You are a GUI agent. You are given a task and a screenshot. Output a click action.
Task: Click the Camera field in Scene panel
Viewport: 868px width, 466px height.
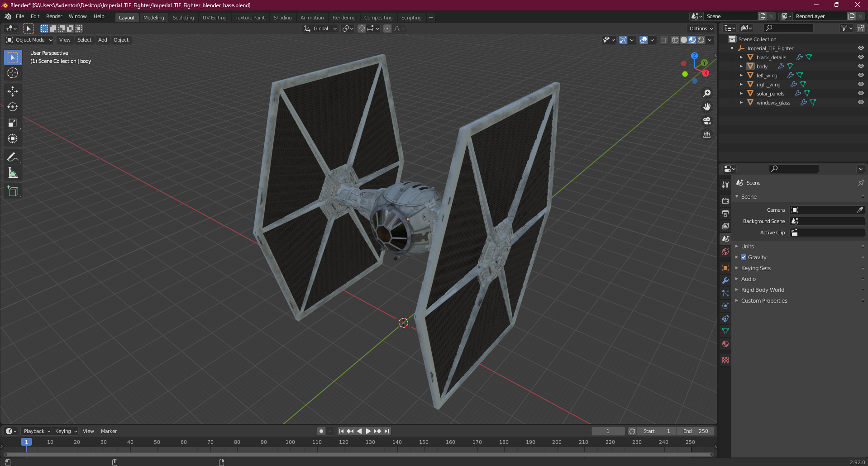tap(827, 210)
